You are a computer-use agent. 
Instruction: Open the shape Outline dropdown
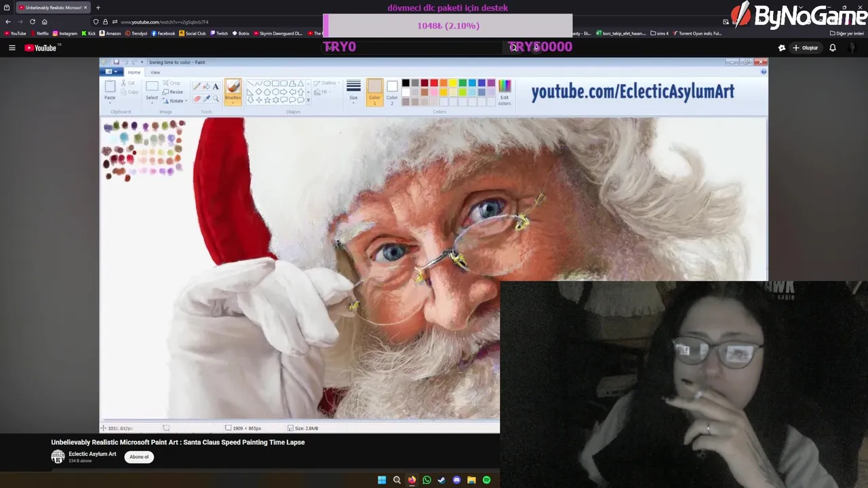pos(328,83)
